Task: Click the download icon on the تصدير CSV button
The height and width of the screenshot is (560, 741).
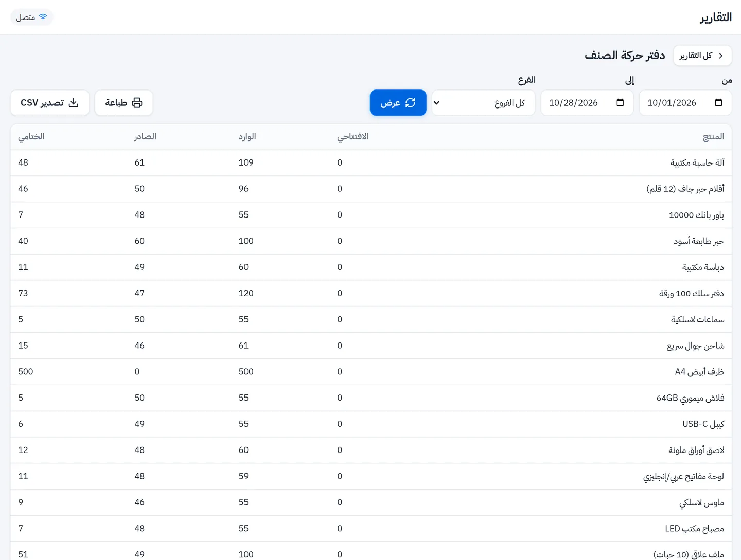Action: 74,103
